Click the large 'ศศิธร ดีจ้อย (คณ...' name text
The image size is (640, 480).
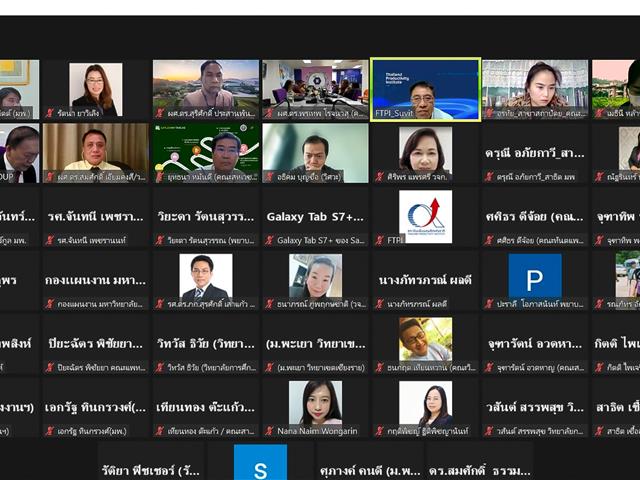coord(535,217)
